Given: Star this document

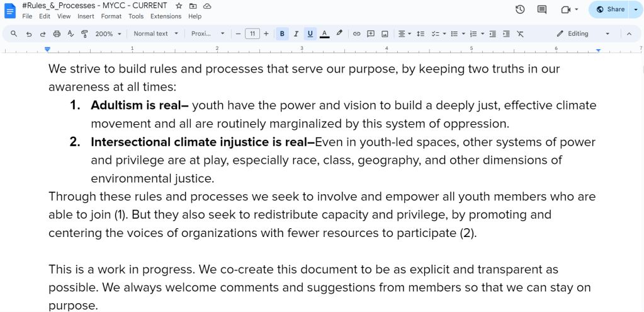Looking at the screenshot, I should 179,6.
